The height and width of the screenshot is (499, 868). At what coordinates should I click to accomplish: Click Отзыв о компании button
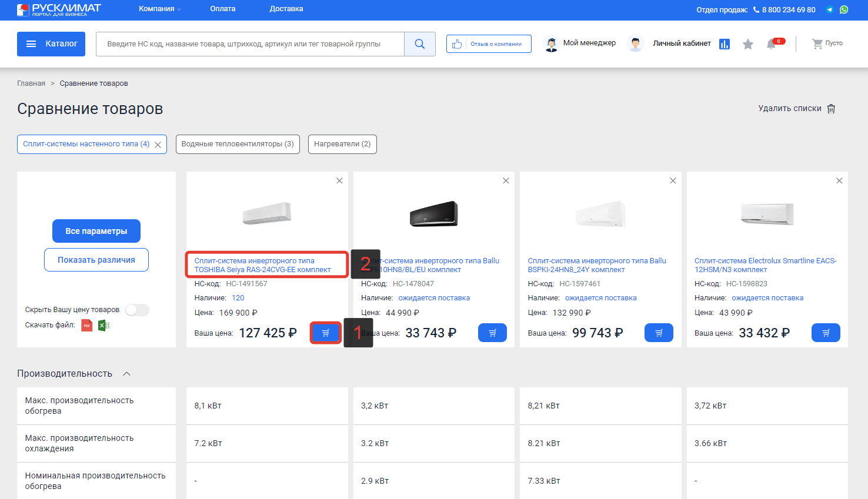489,44
